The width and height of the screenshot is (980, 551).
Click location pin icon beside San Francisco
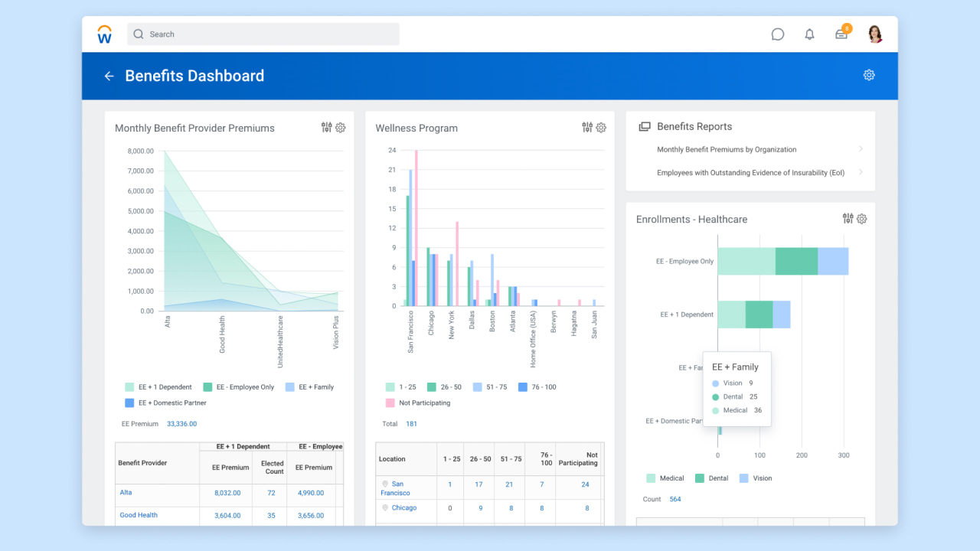pyautogui.click(x=386, y=484)
